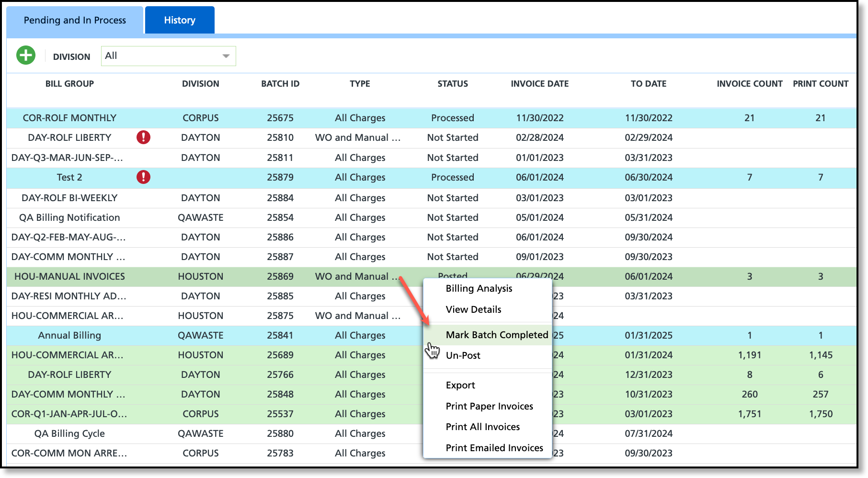Viewport: 868px width, 478px height.
Task: Choose Mark Batch Completed from context menu
Action: pos(496,335)
